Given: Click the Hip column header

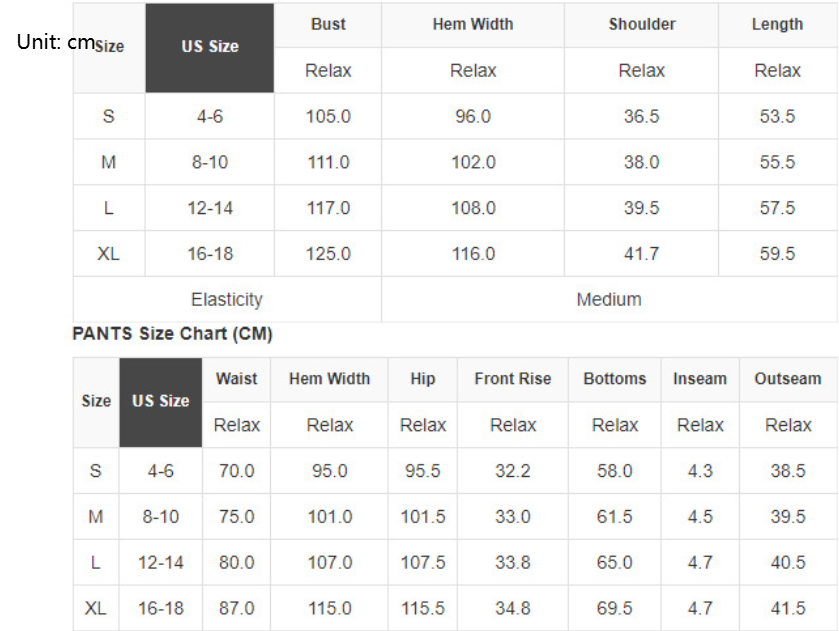Looking at the screenshot, I should click(x=422, y=379).
